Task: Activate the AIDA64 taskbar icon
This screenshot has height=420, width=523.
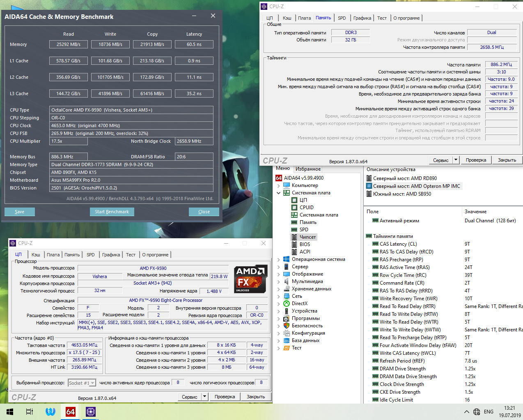Action: (71, 411)
